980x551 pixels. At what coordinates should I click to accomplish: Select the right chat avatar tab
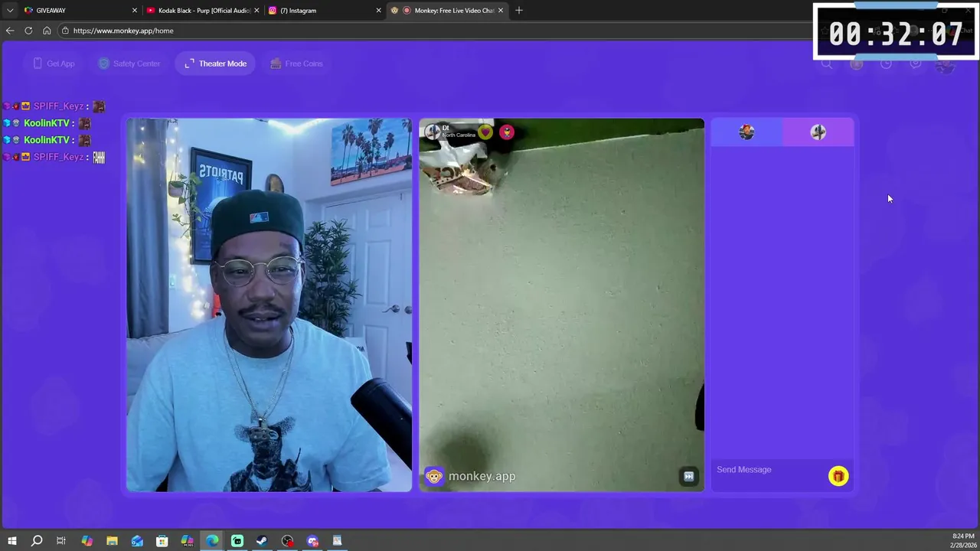tap(818, 132)
